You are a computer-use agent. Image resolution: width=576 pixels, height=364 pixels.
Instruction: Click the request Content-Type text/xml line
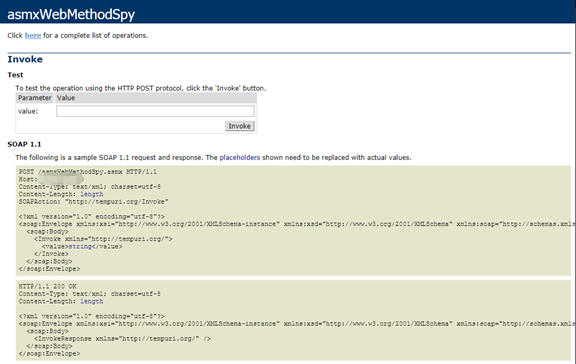(90, 187)
